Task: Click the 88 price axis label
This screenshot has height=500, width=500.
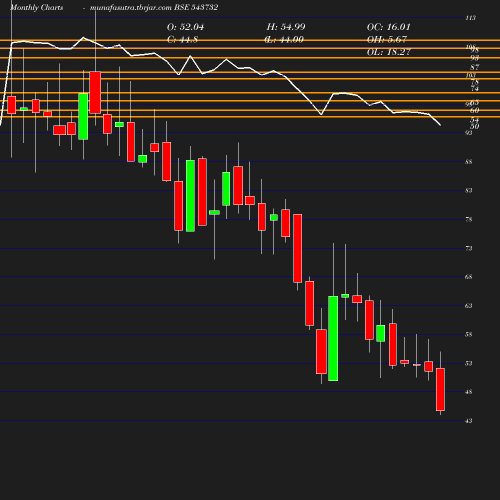Action: 469,162
